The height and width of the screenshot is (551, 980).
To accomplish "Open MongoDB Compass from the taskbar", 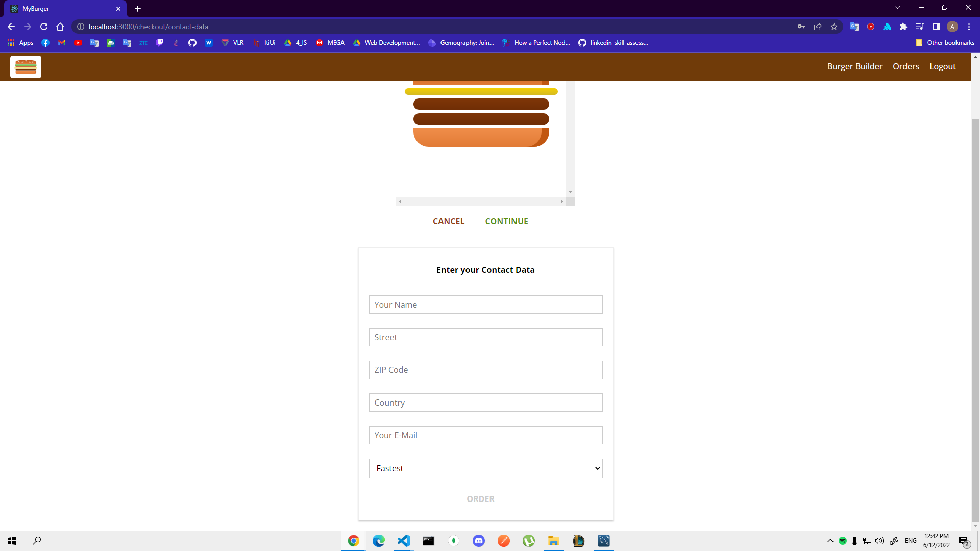I will [x=453, y=541].
